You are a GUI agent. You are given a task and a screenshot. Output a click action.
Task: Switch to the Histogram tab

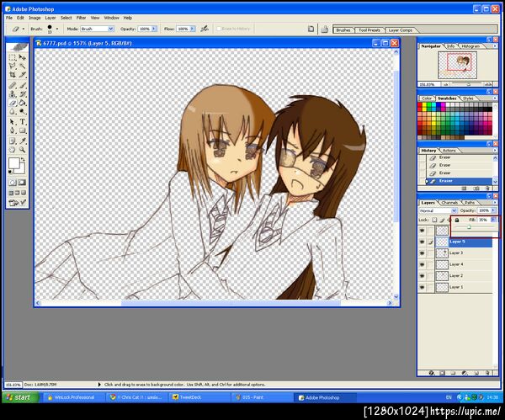pos(470,46)
